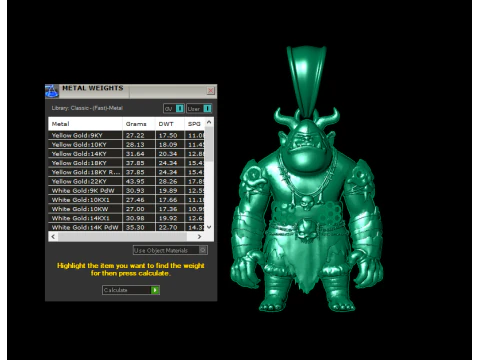Click the vertical scrollbar thumb in table
Image resolution: width=480 pixels, height=360 pixels.
(209, 144)
